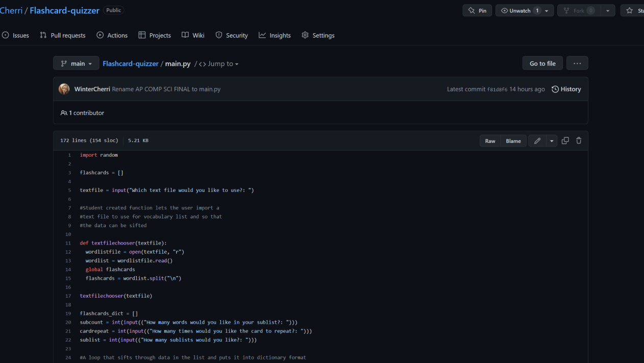Open the Jump to symbol dropdown
This screenshot has height=363, width=644.
tap(218, 64)
